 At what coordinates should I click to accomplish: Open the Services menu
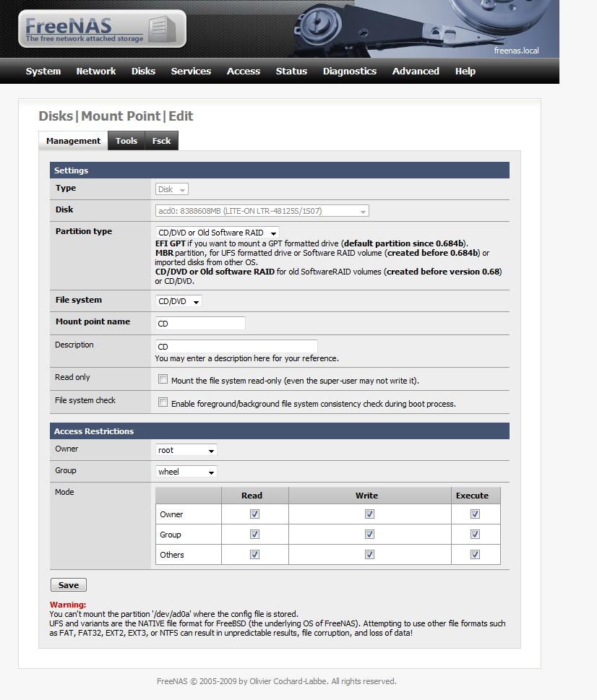[191, 72]
